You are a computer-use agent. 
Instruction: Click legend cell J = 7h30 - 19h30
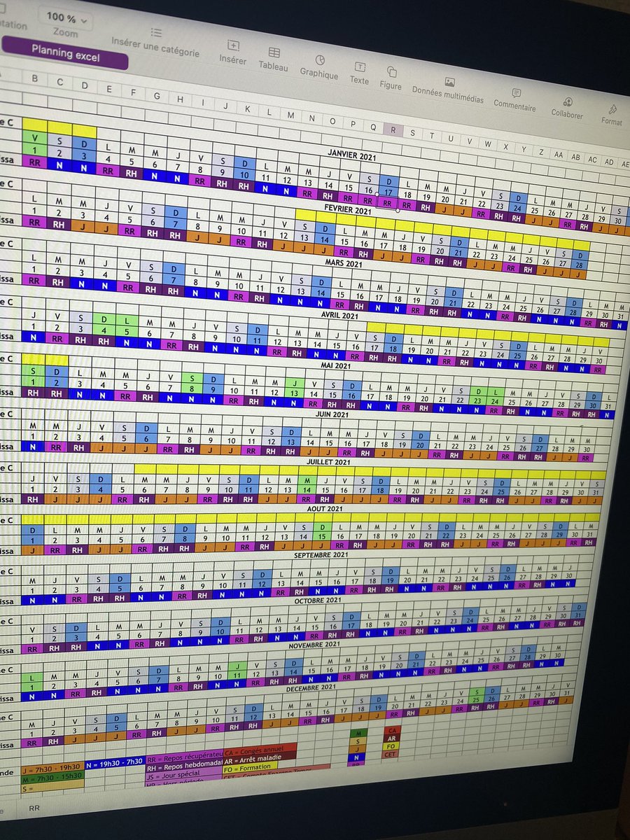click(53, 766)
